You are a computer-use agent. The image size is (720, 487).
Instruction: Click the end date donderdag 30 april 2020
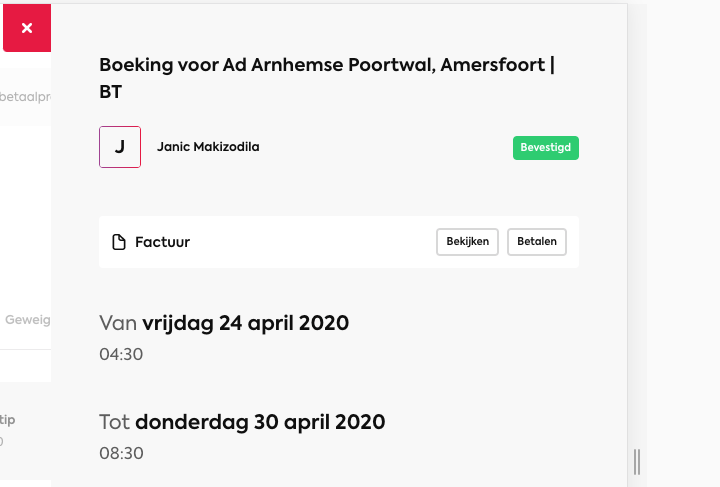click(x=260, y=422)
